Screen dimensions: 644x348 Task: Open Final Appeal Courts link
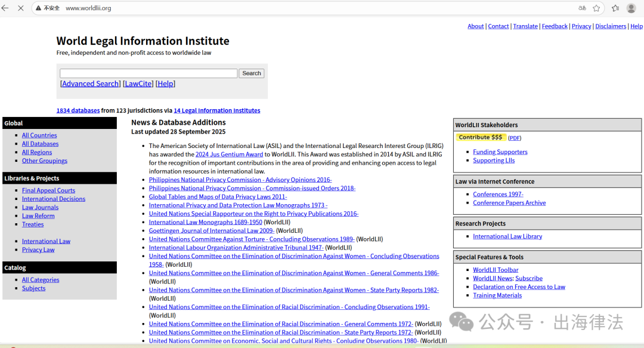point(48,190)
